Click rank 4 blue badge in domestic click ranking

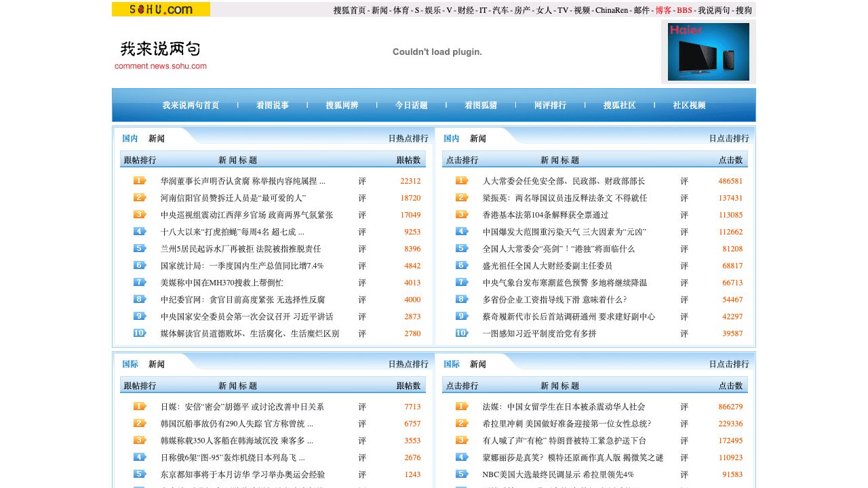coord(462,232)
